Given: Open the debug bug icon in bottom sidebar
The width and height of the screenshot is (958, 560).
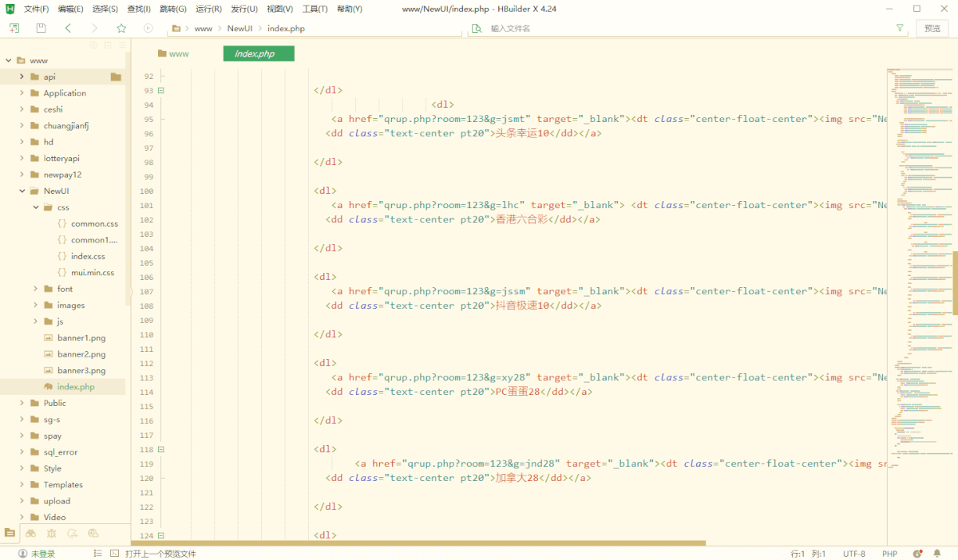Looking at the screenshot, I should point(51,533).
